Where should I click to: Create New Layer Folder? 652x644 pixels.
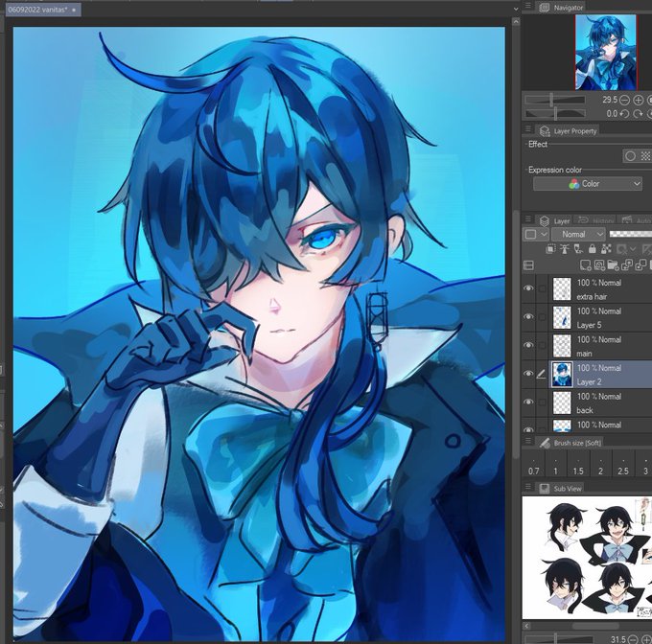coord(613,265)
